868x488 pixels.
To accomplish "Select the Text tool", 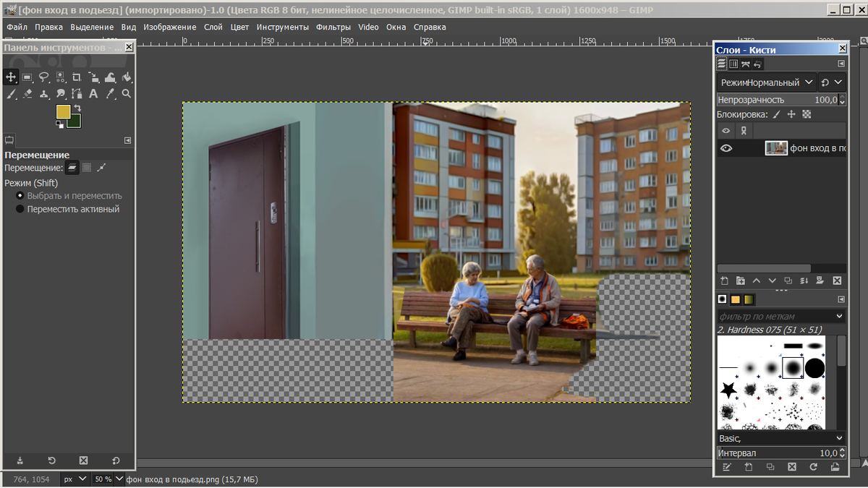I will click(x=93, y=94).
